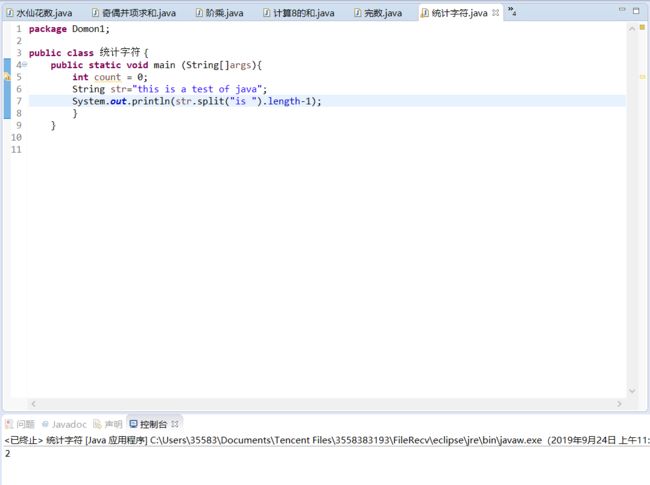650x485 pixels.
Task: Click the overview ruler warning mark
Action: tap(642, 77)
